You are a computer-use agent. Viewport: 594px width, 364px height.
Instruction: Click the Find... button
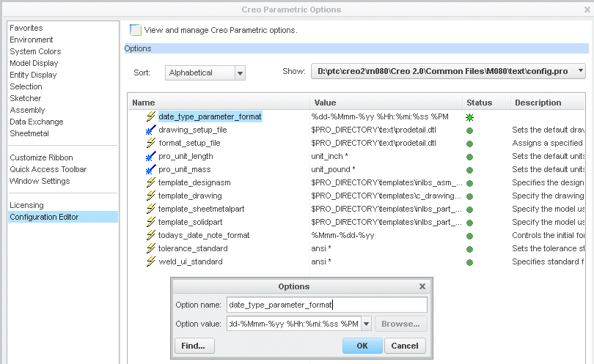[x=194, y=346]
